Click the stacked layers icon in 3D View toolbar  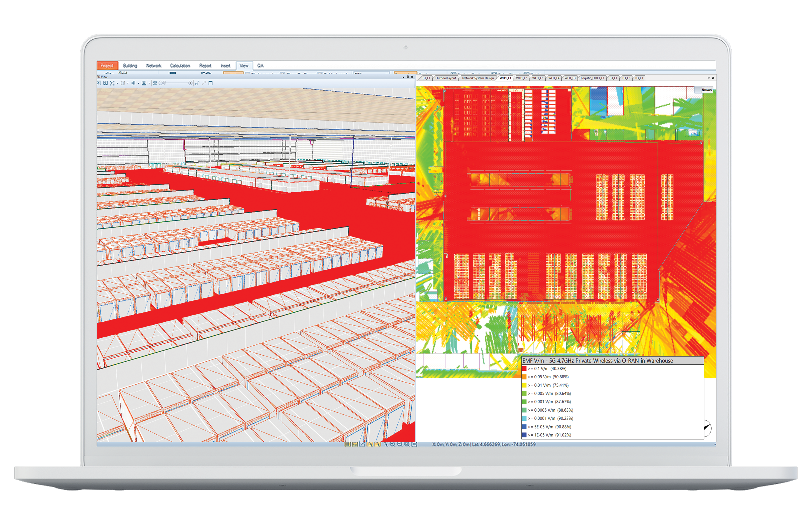point(123,83)
